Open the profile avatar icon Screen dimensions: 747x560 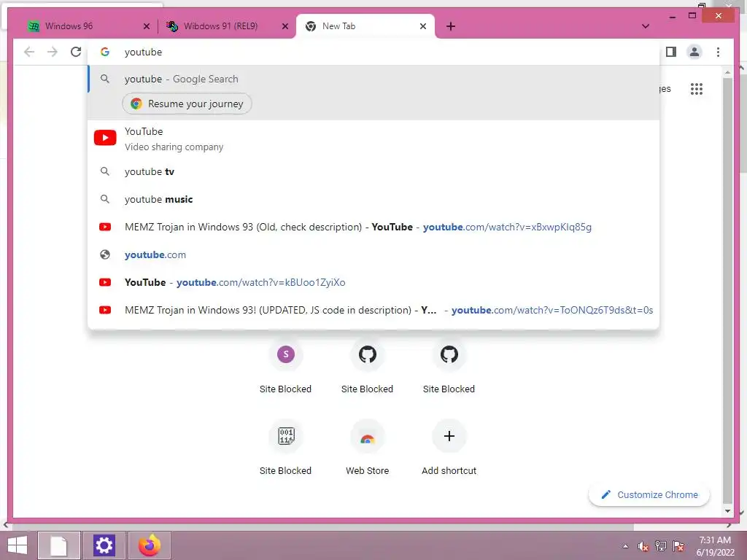(x=694, y=52)
